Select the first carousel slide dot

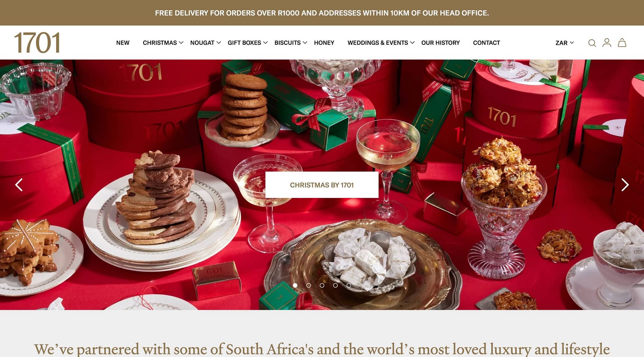click(x=295, y=285)
